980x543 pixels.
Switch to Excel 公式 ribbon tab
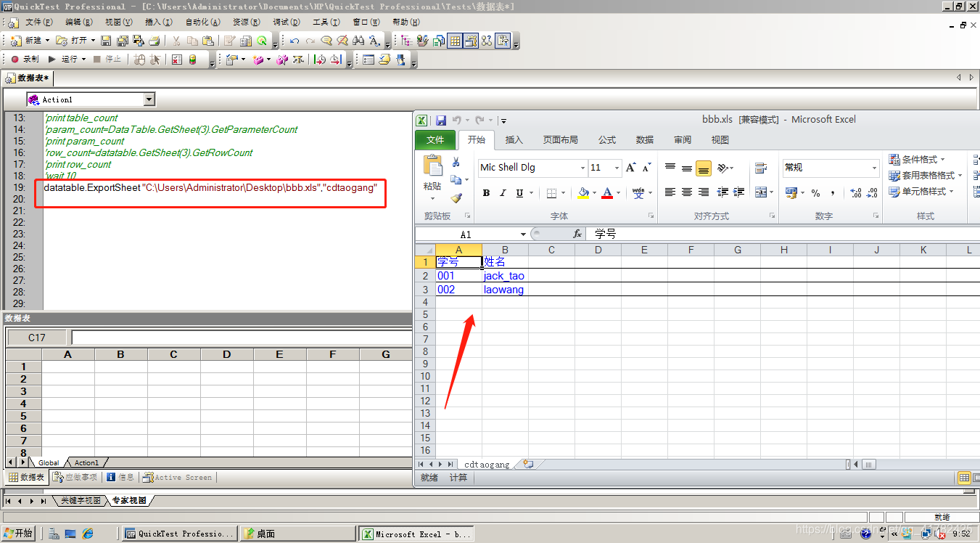tap(607, 139)
